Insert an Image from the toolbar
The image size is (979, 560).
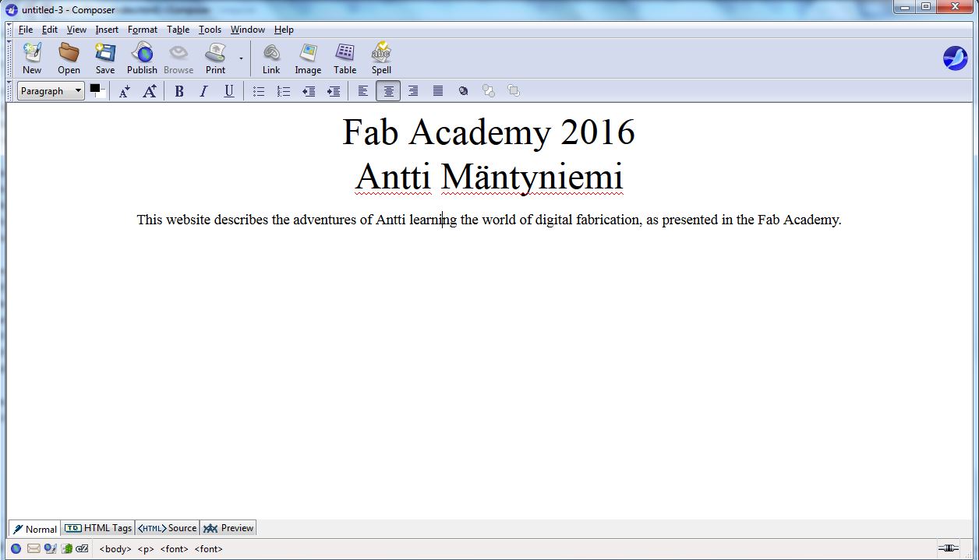[308, 58]
